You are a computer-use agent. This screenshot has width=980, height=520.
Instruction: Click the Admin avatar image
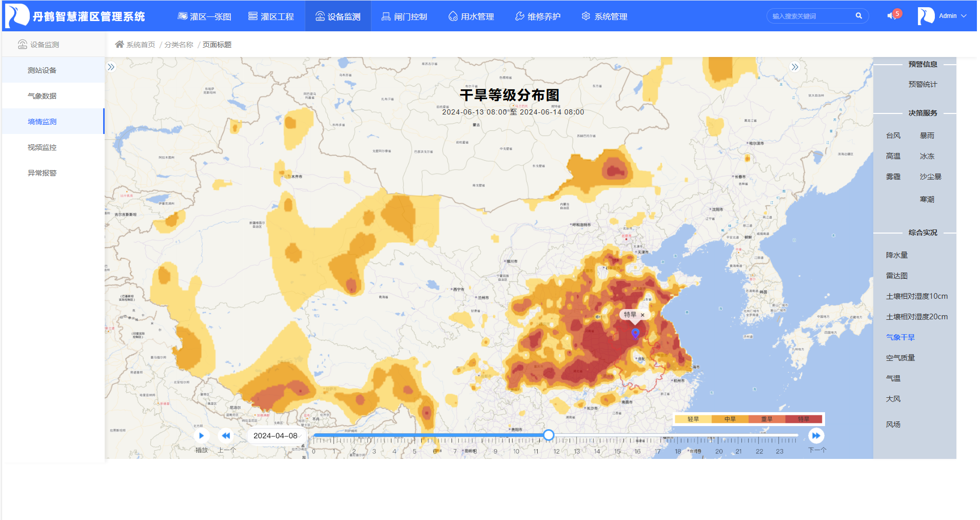pyautogui.click(x=926, y=16)
